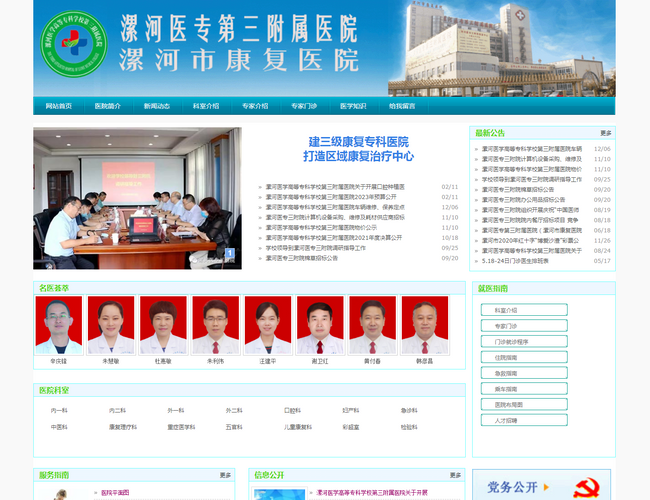Viewport: 650px width, 500px height.
Task: Go to 网站首页 in navigation bar
Action: 58,106
